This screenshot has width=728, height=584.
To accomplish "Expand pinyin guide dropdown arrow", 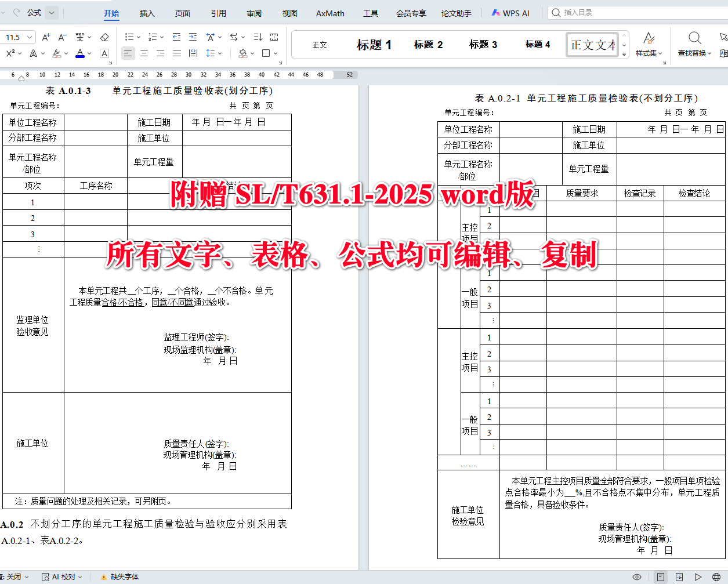I will (x=89, y=37).
